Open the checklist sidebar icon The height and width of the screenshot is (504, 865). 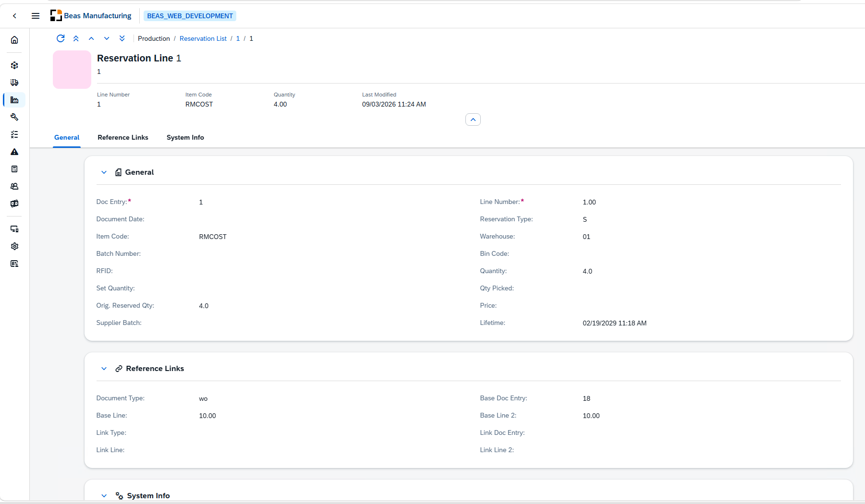point(14,134)
